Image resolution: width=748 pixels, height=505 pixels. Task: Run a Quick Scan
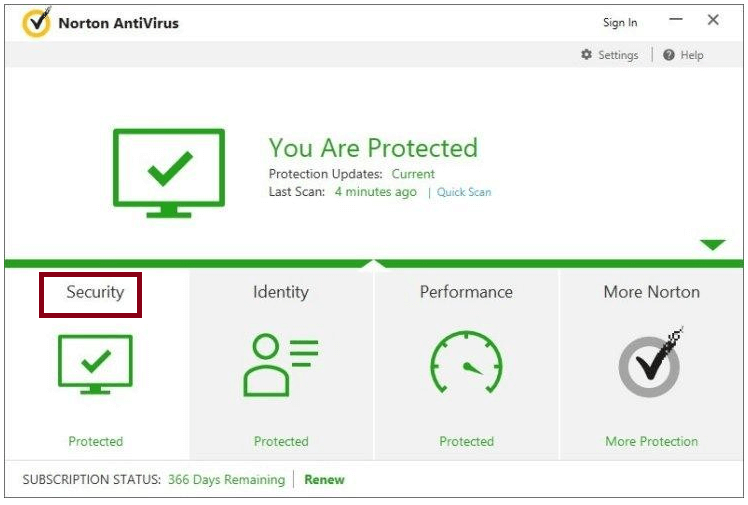[464, 192]
